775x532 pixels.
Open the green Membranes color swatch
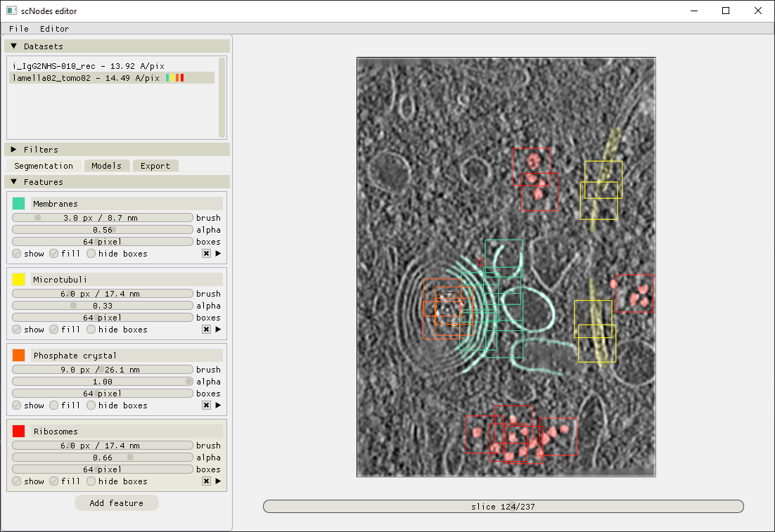[x=19, y=204]
